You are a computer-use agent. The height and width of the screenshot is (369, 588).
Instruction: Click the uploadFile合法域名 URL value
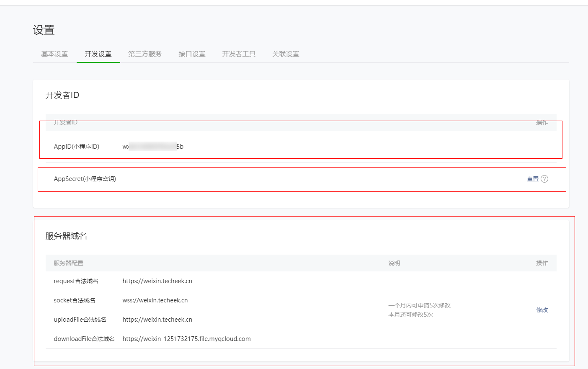157,320
